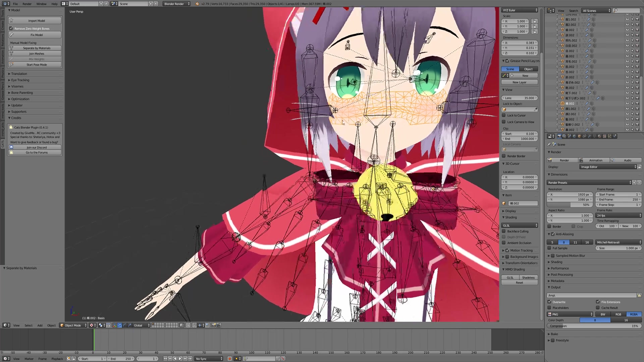Adjust the PNG Compression slider
The height and width of the screenshot is (362, 644).
[x=594, y=326]
